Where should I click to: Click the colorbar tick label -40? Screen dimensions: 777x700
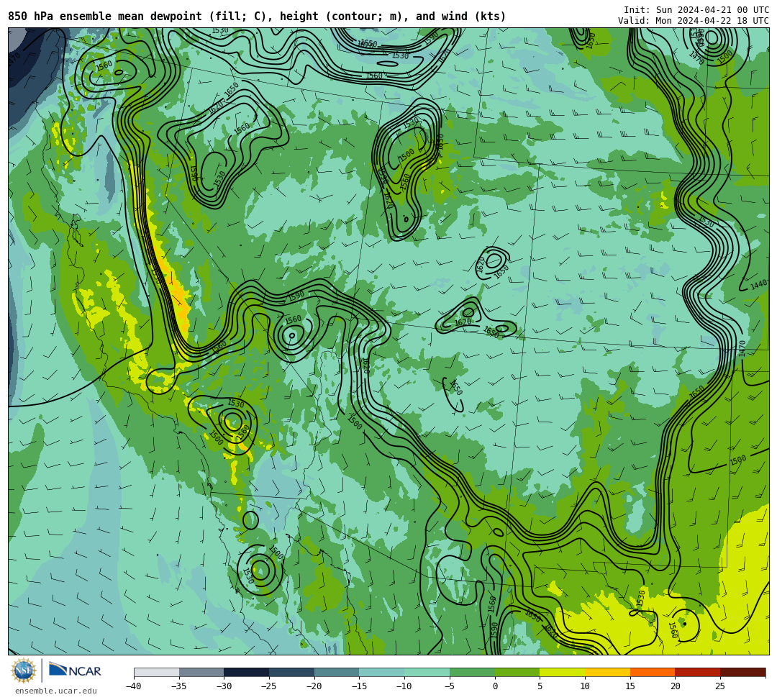[x=134, y=686]
